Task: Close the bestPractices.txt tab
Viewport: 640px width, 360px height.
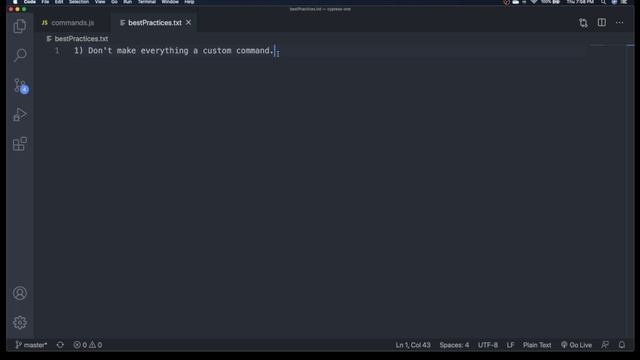Action: click(188, 22)
